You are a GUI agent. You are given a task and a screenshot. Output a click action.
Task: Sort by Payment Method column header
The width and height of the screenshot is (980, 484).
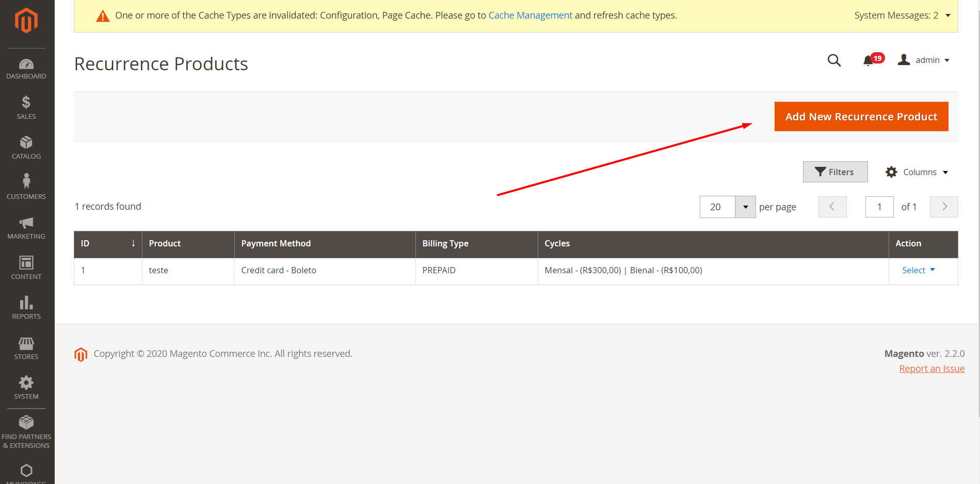pyautogui.click(x=325, y=244)
